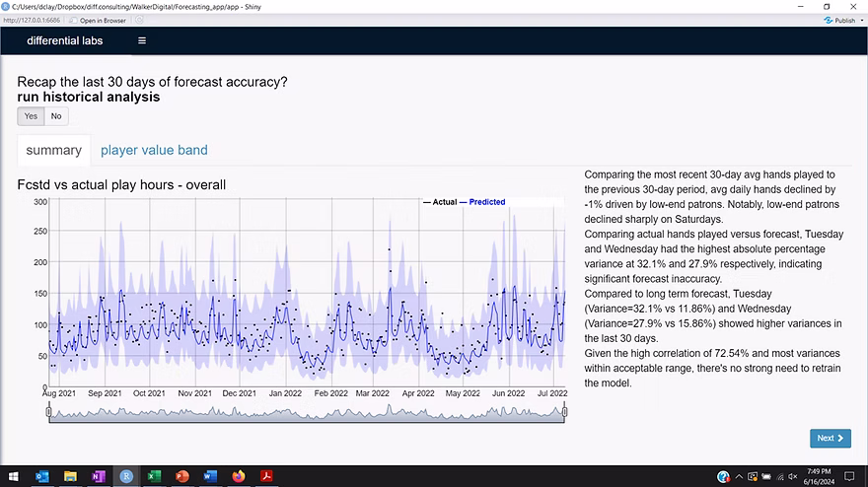
Task: Open the Outlook taskbar icon
Action: pyautogui.click(x=41, y=476)
